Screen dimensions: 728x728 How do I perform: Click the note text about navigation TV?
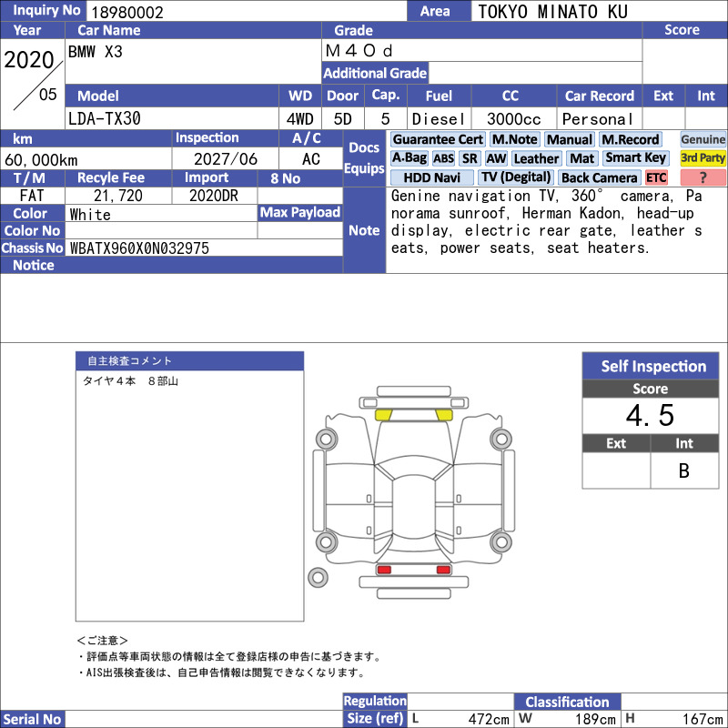pyautogui.click(x=547, y=222)
